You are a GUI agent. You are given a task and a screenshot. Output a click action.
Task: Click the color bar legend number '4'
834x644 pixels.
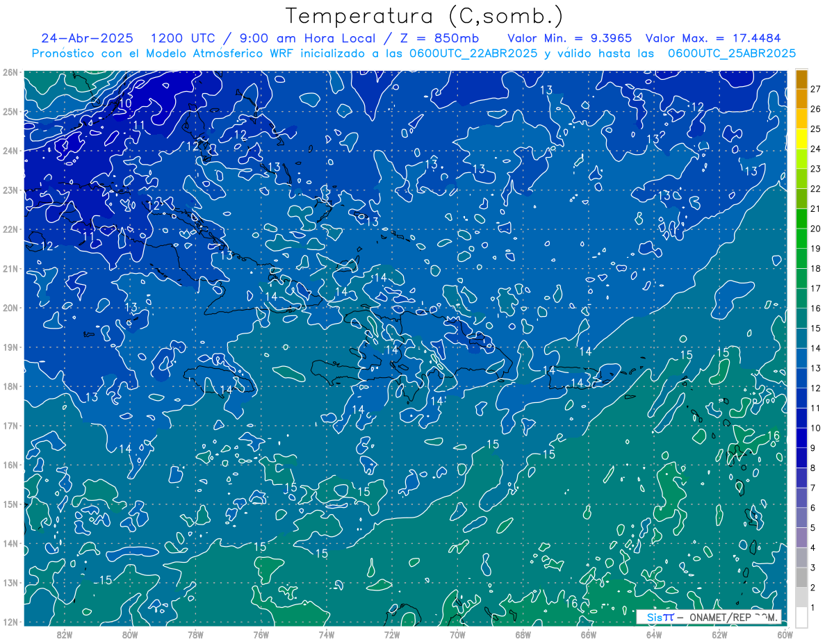click(813, 548)
